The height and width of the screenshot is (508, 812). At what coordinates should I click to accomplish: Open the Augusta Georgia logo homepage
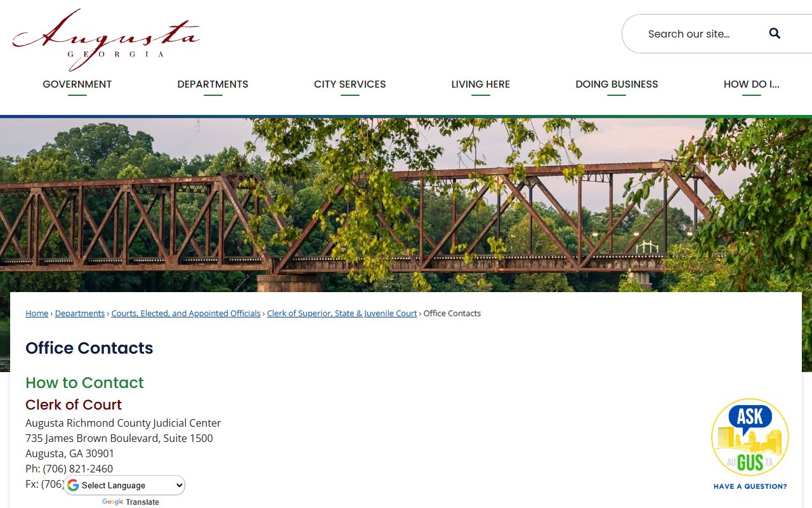tap(106, 39)
